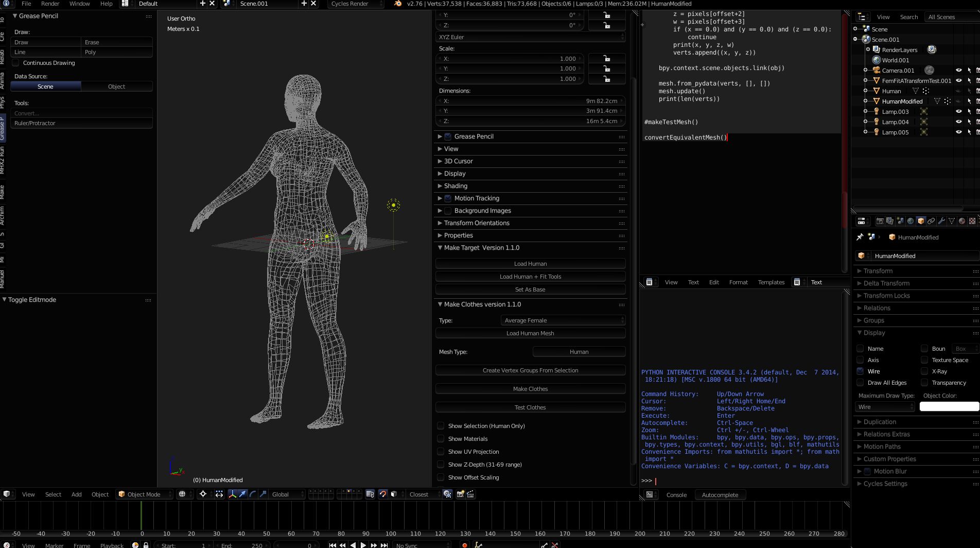Hide Lamp.003 using its eye icon
The height and width of the screenshot is (548, 980).
[x=958, y=112]
